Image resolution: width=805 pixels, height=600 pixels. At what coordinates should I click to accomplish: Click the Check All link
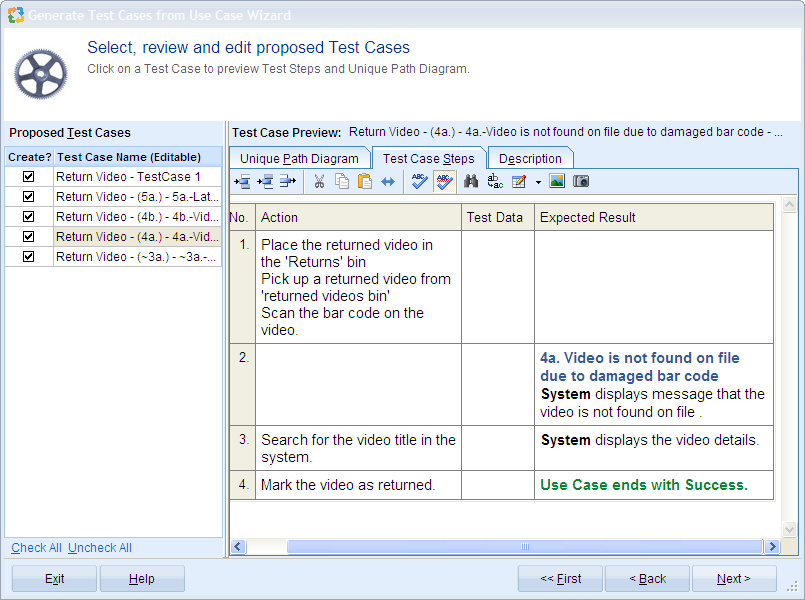point(36,548)
